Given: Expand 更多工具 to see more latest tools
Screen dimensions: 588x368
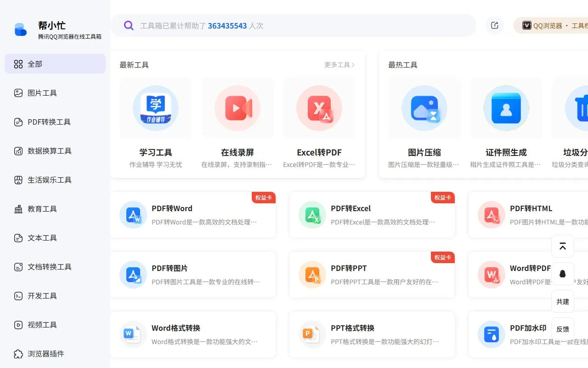Looking at the screenshot, I should point(339,65).
